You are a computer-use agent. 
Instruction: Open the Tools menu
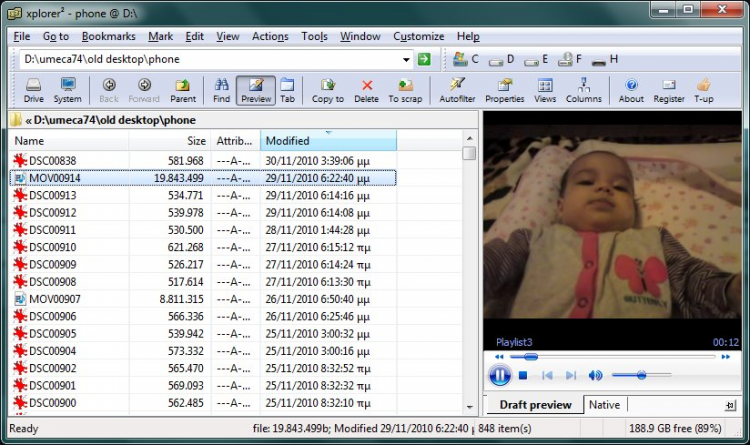[314, 36]
